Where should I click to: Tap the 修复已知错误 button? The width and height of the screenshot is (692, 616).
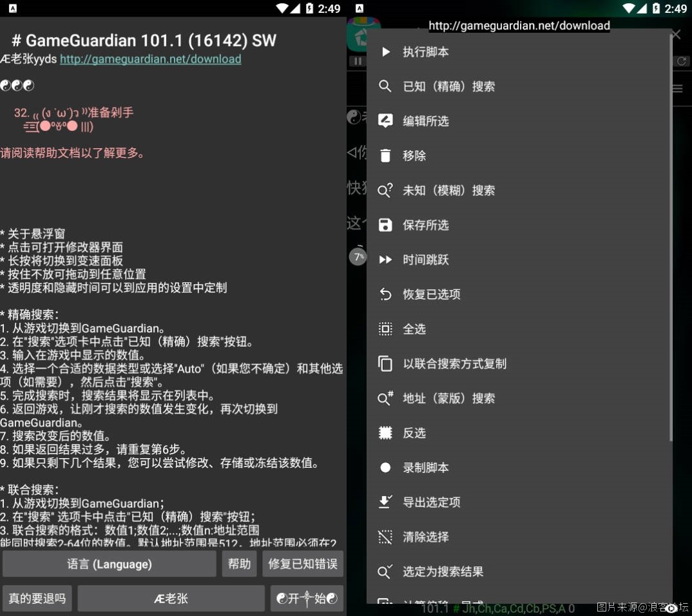point(303,564)
